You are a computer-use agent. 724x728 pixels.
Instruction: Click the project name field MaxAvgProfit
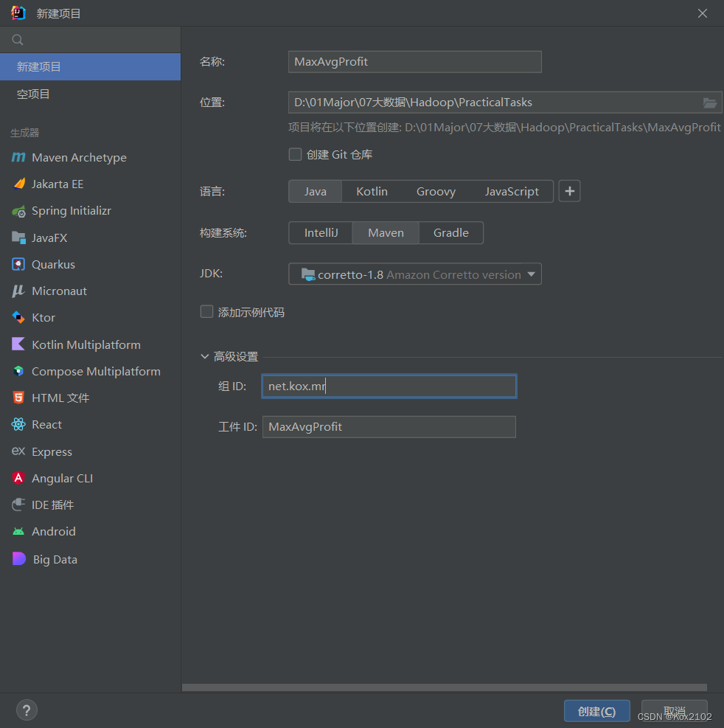tap(415, 62)
